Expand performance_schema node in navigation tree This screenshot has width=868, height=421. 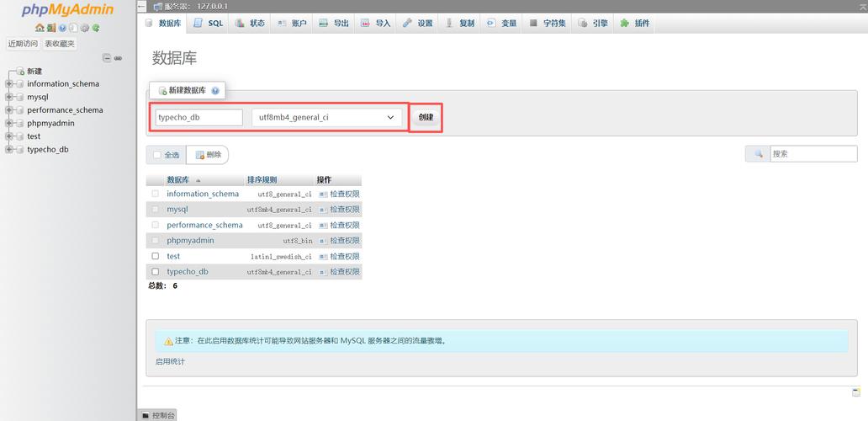[x=9, y=110]
